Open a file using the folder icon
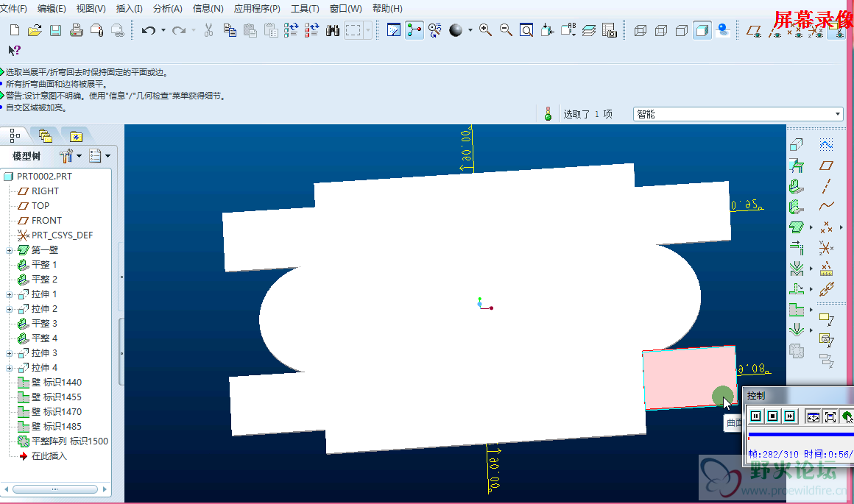 [35, 30]
